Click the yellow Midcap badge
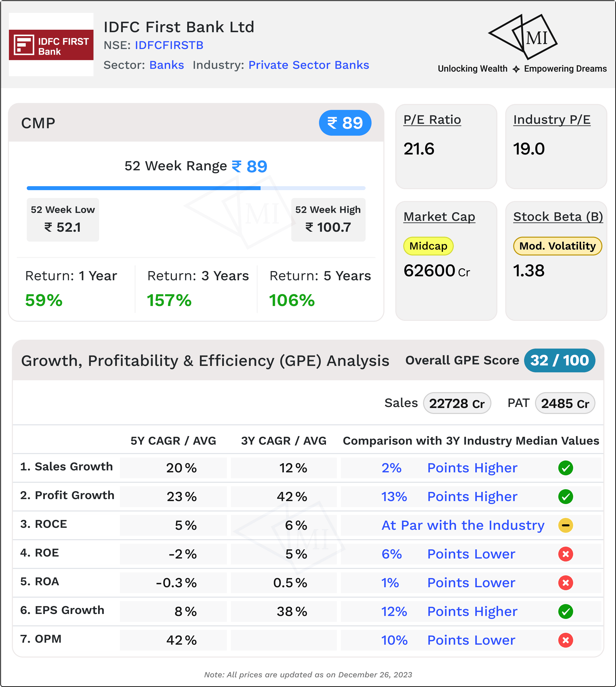 coord(428,246)
